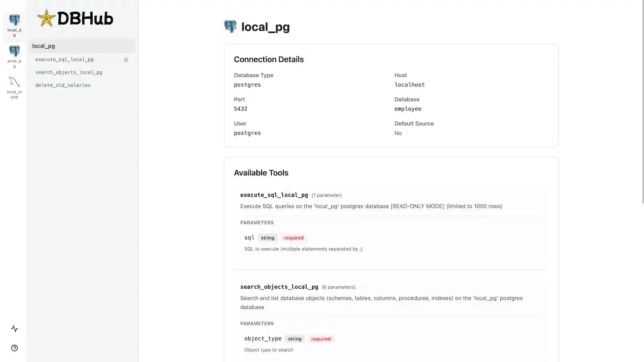644x362 pixels.
Task: Open search_objects_local_pg in the sidebar
Action: 69,72
